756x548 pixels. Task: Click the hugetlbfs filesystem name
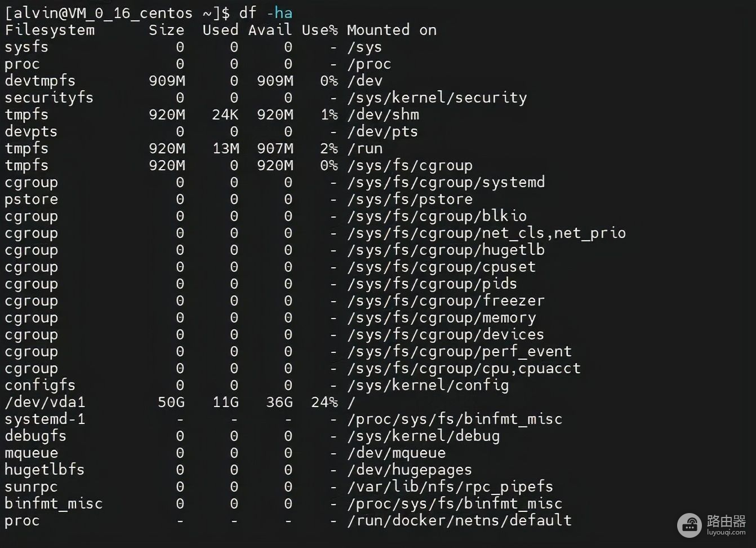pos(45,470)
